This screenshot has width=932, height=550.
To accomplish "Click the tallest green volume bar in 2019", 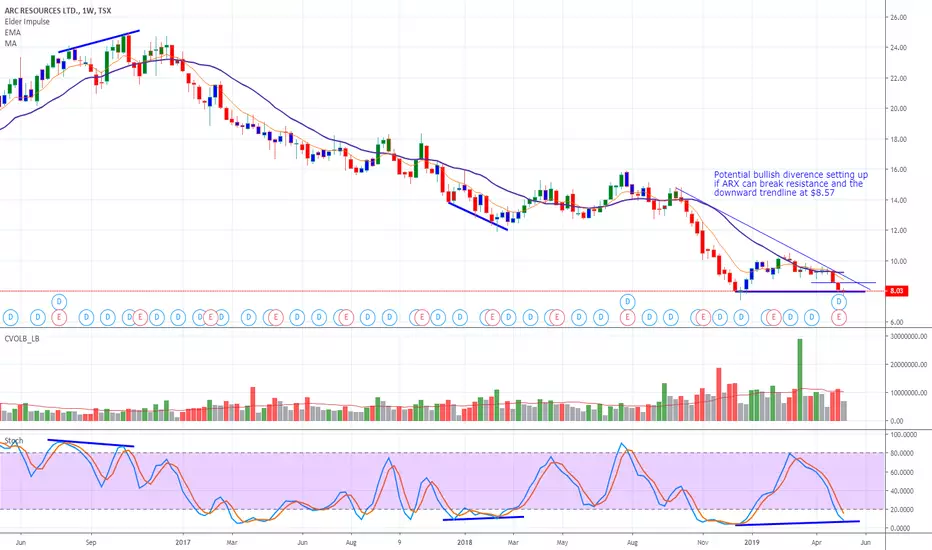I will [x=799, y=380].
